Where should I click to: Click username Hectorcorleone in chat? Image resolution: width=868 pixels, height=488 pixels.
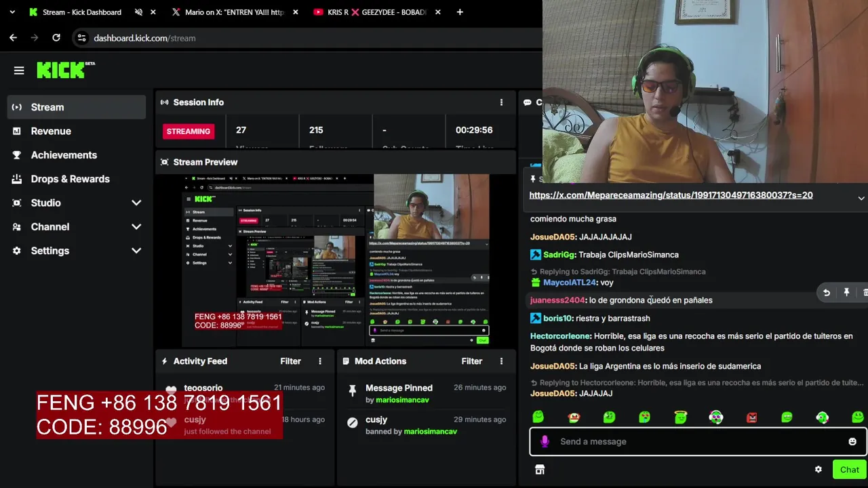(x=561, y=336)
